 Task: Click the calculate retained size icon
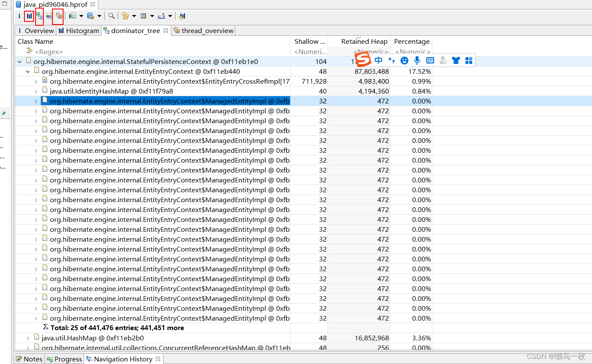click(143, 16)
